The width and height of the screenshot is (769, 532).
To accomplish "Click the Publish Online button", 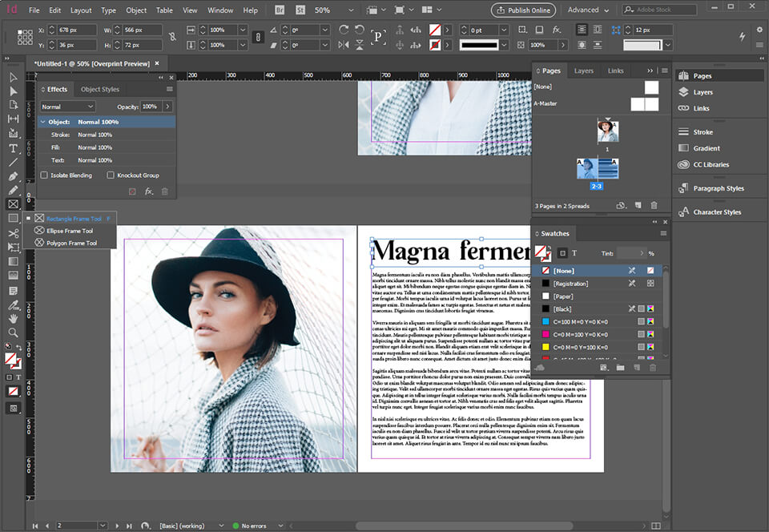I will click(x=523, y=10).
